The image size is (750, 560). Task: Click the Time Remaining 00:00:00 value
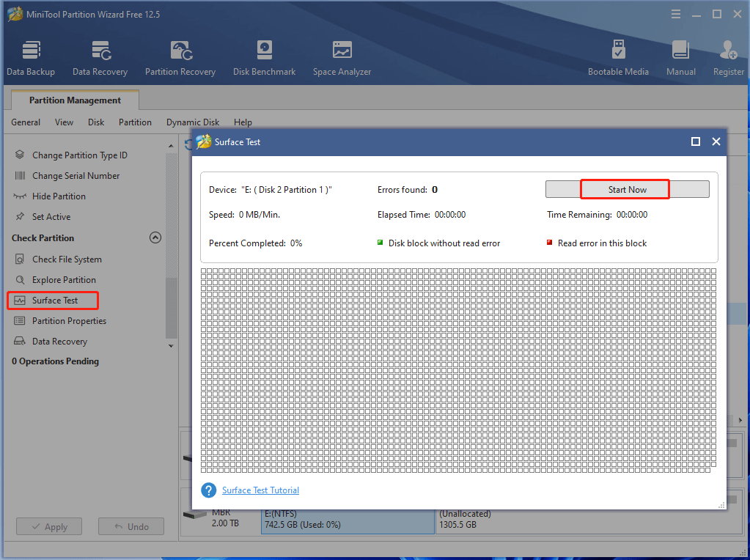pyautogui.click(x=632, y=214)
